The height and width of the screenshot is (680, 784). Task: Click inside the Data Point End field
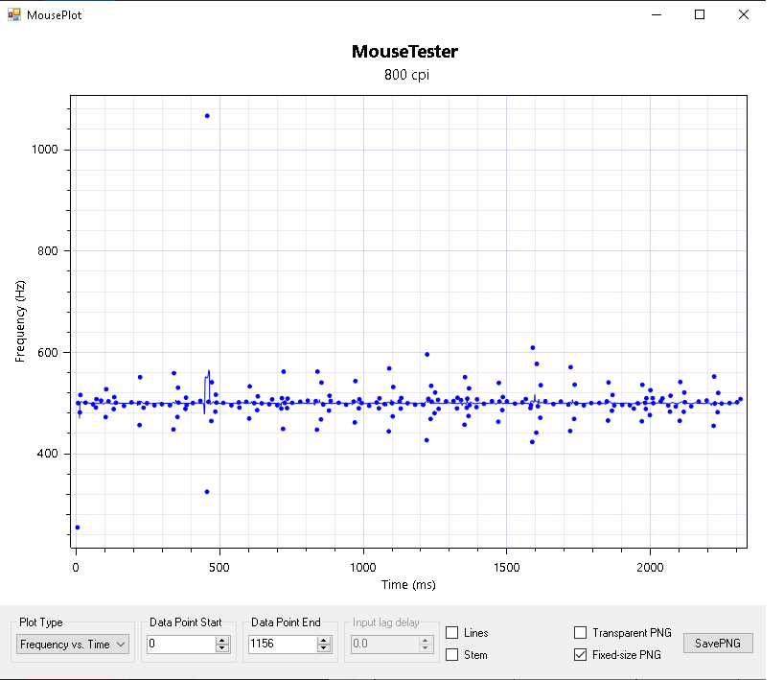[x=280, y=645]
